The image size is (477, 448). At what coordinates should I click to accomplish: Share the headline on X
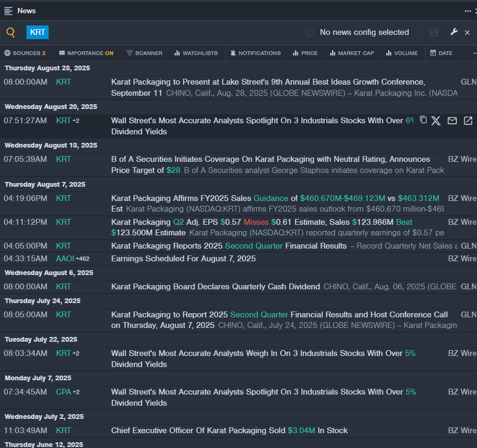[x=436, y=121]
